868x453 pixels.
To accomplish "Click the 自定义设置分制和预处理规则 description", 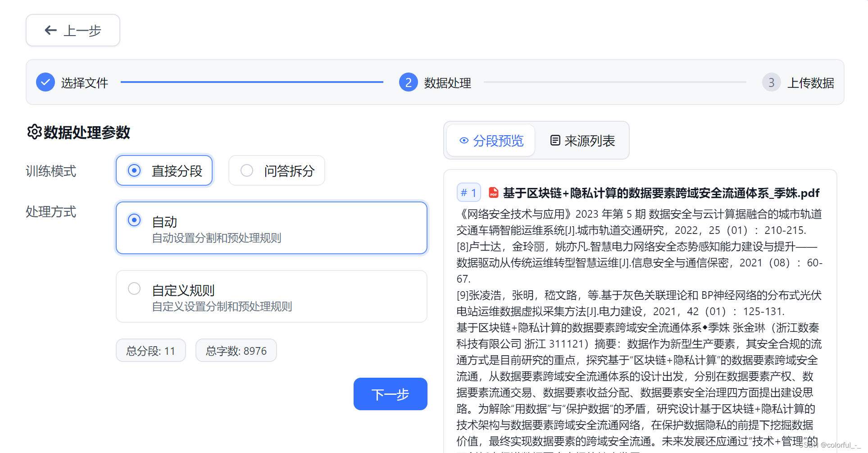I will tap(222, 307).
